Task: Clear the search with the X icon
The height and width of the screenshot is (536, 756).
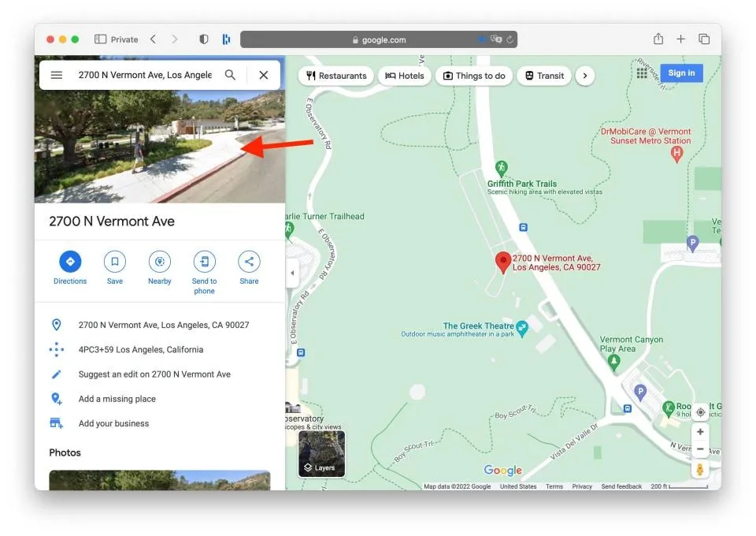Action: point(264,75)
